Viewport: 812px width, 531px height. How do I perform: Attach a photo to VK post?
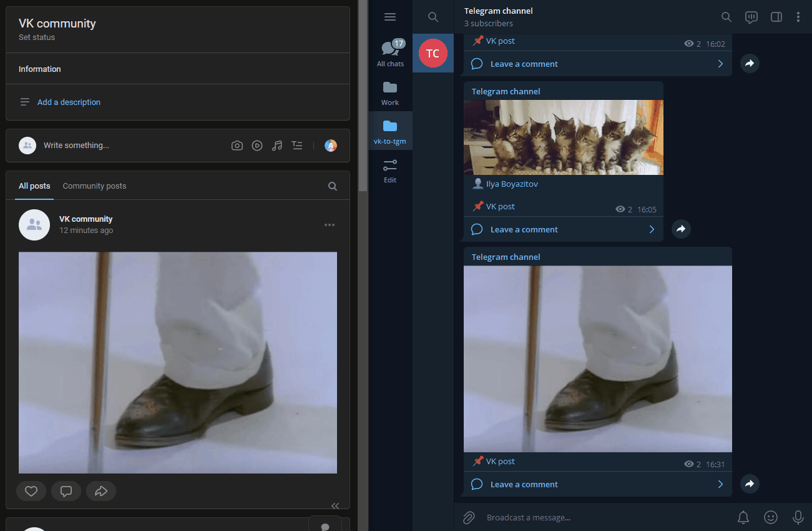pyautogui.click(x=237, y=146)
